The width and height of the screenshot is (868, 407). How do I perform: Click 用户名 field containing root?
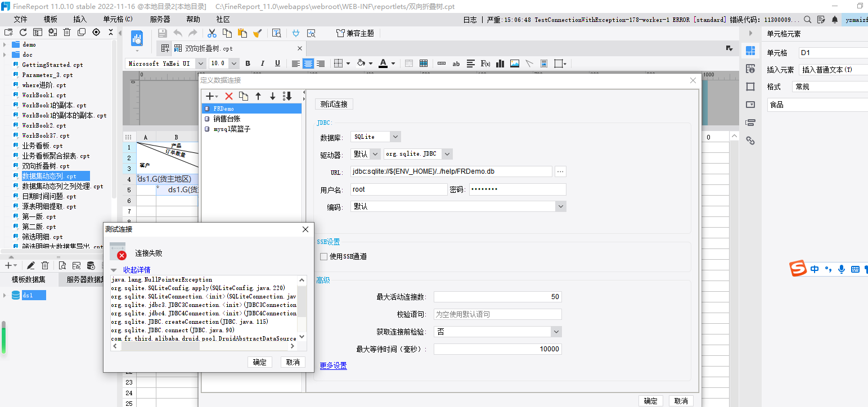click(x=399, y=189)
